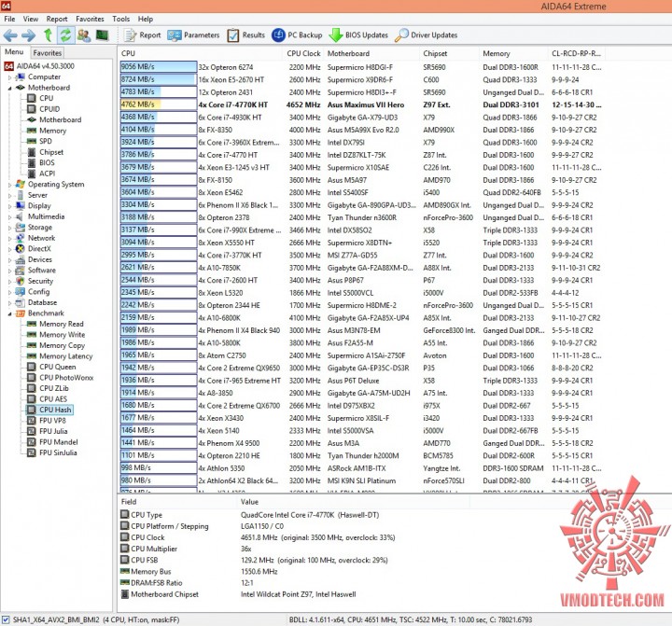Expand the Server node
Screen dimensions: 672x626
(x=10, y=195)
